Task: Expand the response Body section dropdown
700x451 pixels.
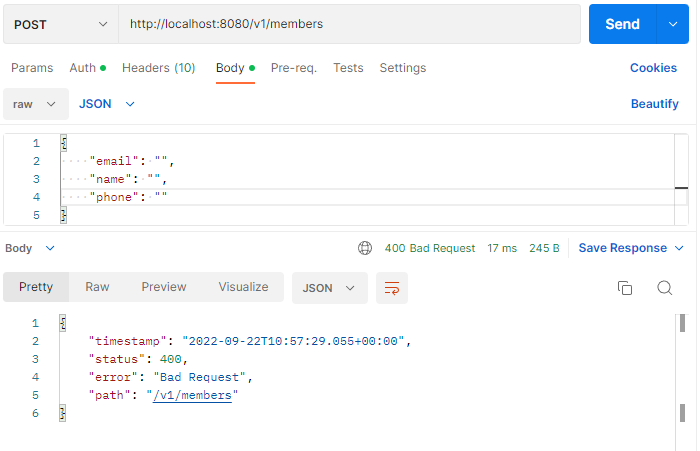Action: click(29, 248)
